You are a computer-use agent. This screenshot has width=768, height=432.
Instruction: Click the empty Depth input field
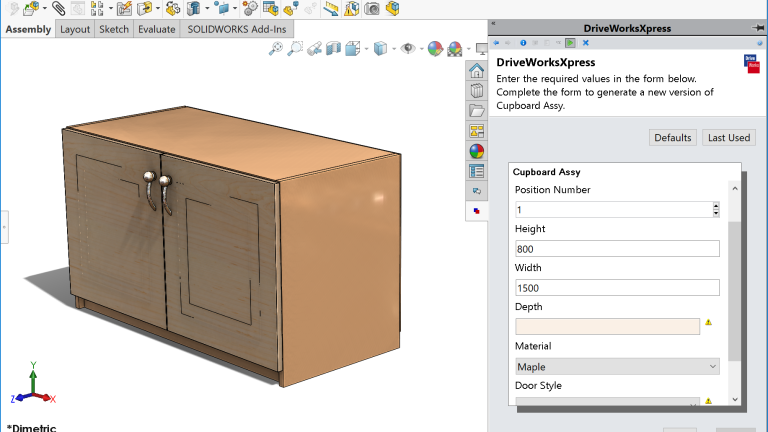pyautogui.click(x=607, y=327)
